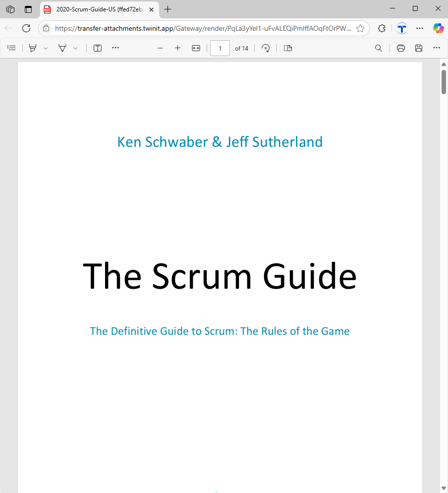
Task: Open PDF toolbar more options ellipsis right
Action: (x=437, y=48)
